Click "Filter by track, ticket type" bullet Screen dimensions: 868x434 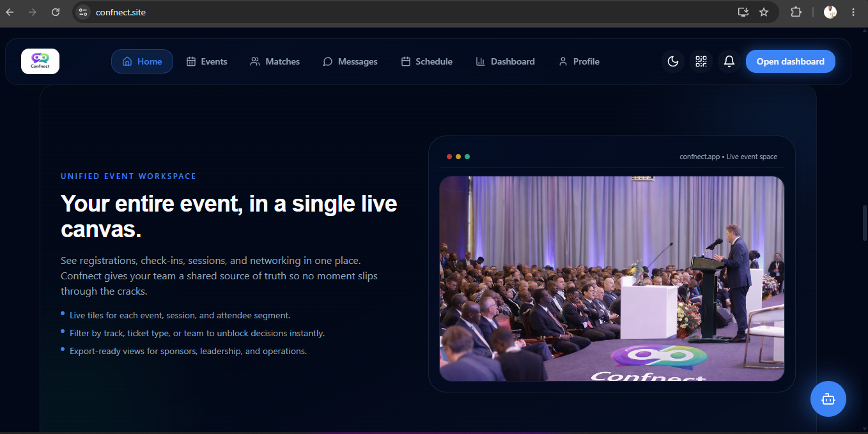point(198,333)
